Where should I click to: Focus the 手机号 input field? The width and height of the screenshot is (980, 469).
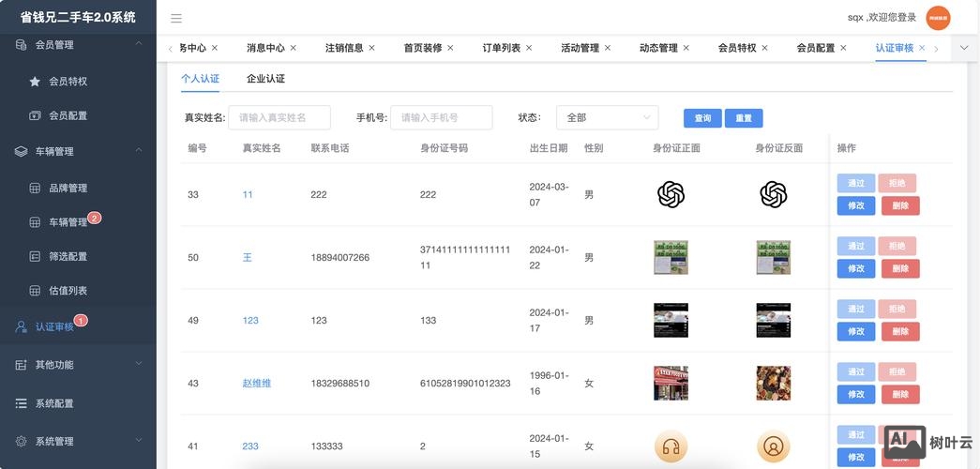442,117
